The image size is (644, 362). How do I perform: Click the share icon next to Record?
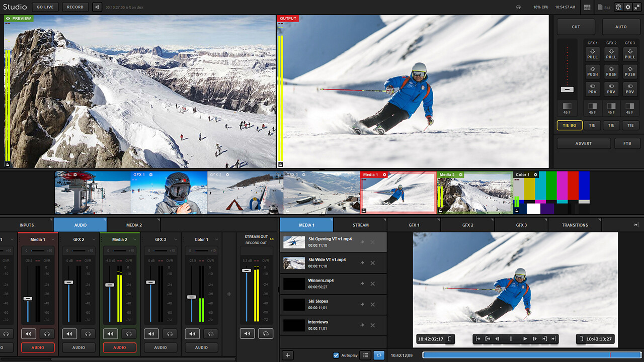[x=97, y=7]
